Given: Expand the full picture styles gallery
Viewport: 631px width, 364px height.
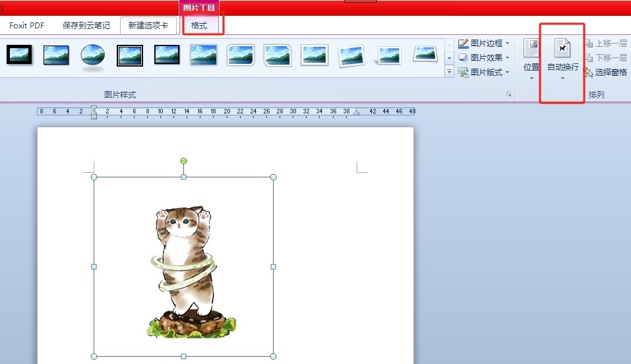Looking at the screenshot, I should pyautogui.click(x=450, y=72).
